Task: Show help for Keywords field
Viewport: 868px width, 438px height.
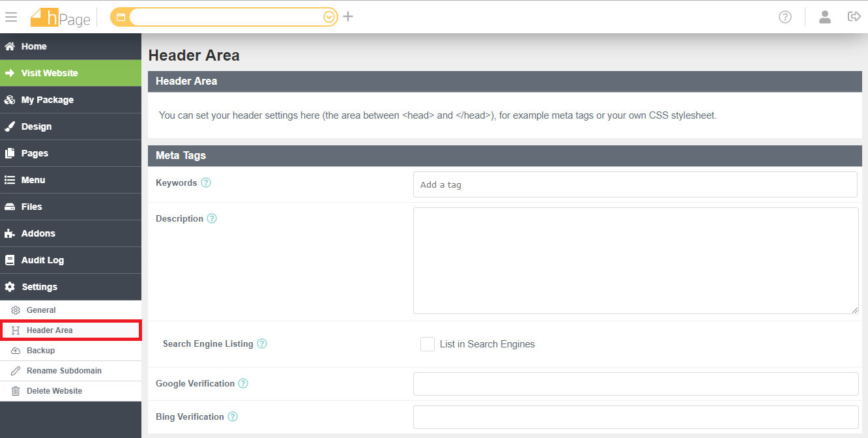Action: (206, 182)
